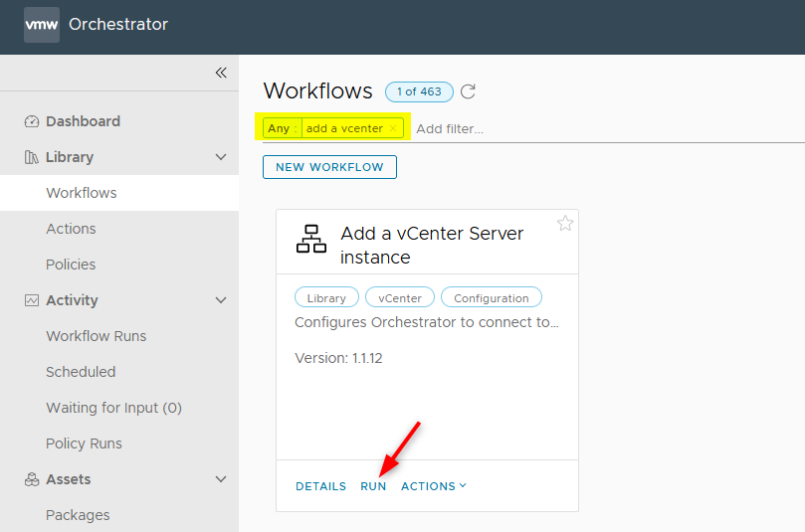Viewport: 805px width, 532px height.
Task: Click the vCenter tag on the card
Action: tap(400, 297)
